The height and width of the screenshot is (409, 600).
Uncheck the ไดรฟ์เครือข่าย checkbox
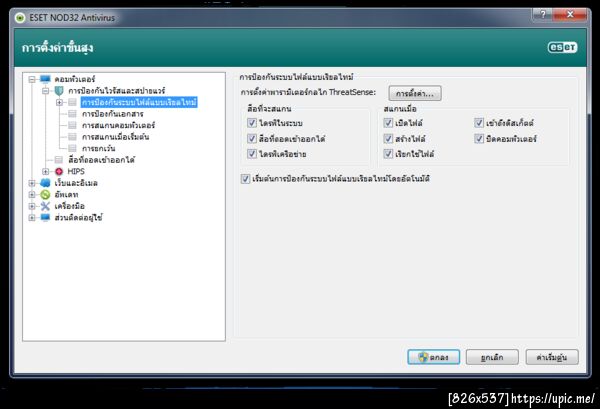coord(252,154)
